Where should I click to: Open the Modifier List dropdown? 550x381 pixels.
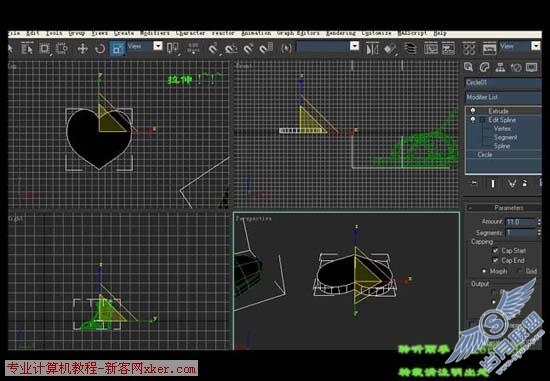[x=503, y=97]
